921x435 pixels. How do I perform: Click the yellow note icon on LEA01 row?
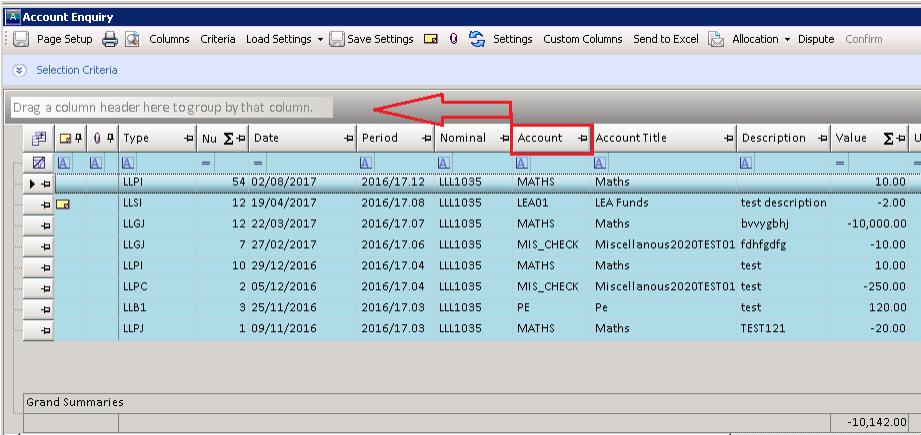coord(63,204)
